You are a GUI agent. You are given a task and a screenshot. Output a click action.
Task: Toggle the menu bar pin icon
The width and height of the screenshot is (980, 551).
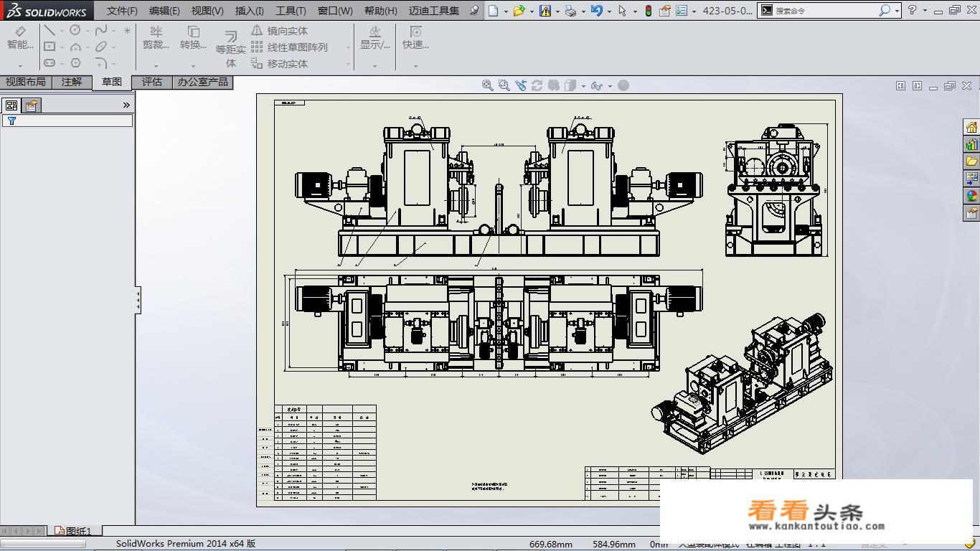pos(473,11)
